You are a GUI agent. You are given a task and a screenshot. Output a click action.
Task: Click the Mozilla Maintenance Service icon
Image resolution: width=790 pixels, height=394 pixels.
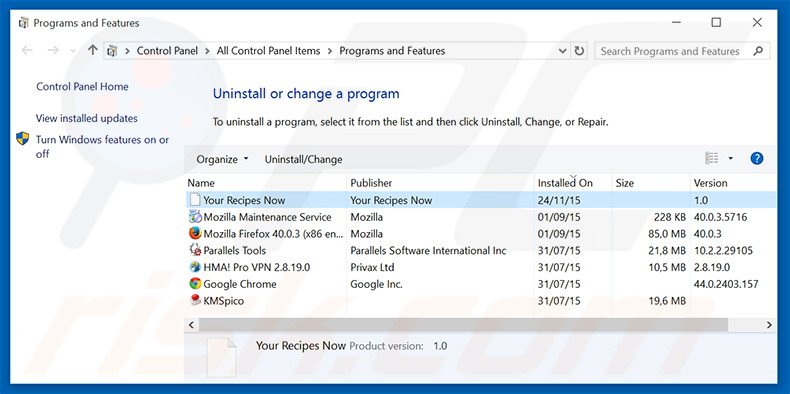(195, 217)
